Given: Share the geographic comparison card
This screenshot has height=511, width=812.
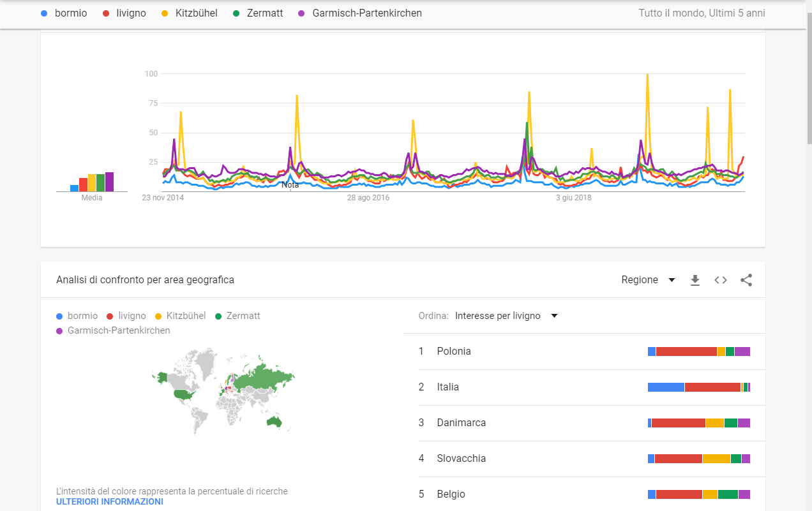Looking at the screenshot, I should point(746,280).
